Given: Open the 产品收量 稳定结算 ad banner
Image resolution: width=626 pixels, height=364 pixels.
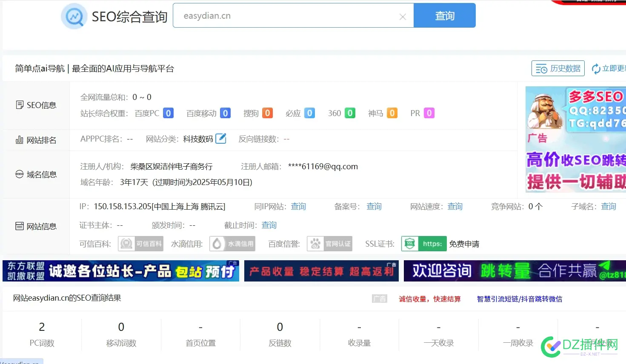Looking at the screenshot, I should [x=321, y=271].
